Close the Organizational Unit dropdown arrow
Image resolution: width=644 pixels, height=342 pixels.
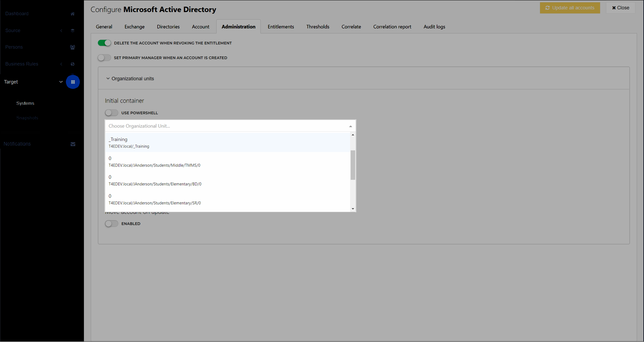(x=351, y=126)
